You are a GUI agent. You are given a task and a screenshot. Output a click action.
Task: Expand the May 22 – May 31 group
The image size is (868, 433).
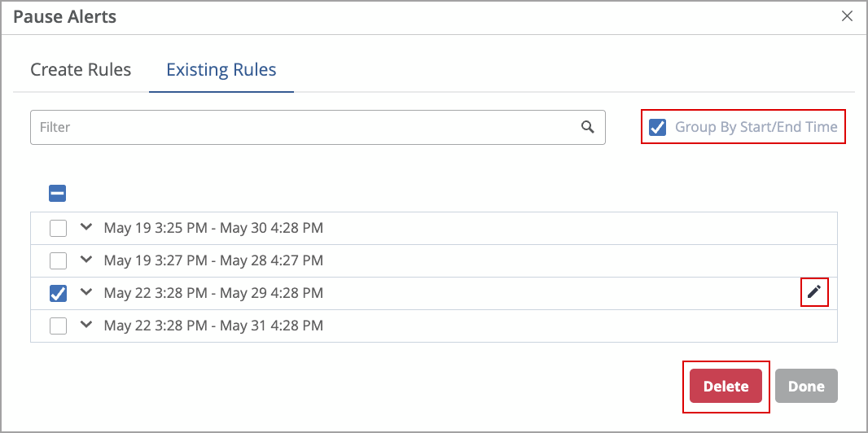[86, 326]
